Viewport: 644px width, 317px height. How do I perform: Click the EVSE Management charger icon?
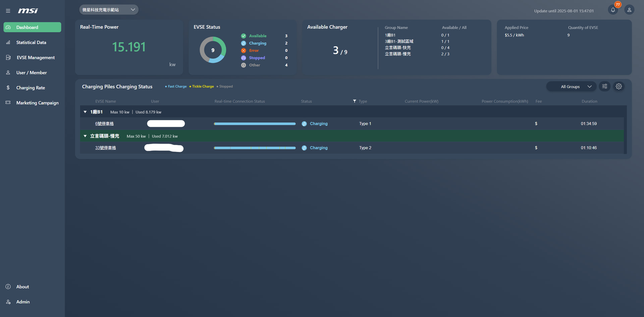click(x=8, y=57)
